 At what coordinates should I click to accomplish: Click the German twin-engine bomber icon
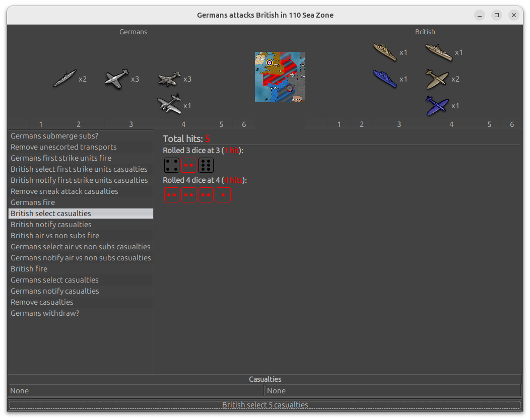tap(169, 105)
